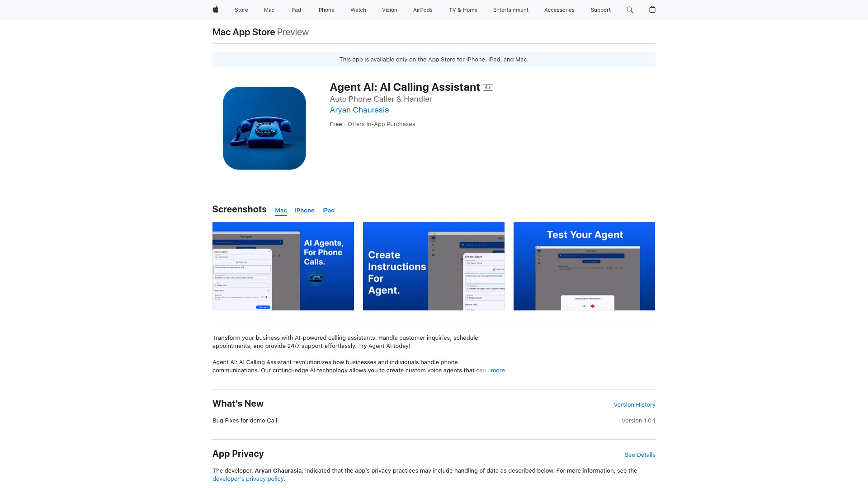Screen dimensions: 868x488
Task: Open the Search icon on navbar
Action: (630, 9)
